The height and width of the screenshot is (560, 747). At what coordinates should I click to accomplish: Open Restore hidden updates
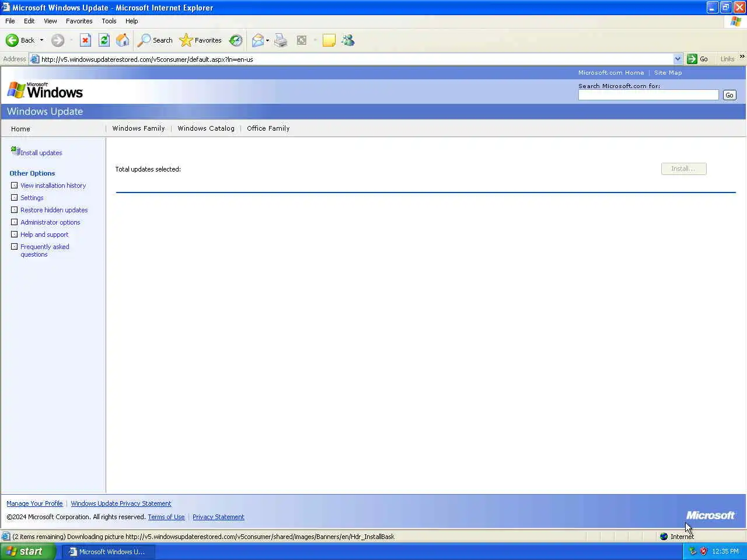pyautogui.click(x=54, y=210)
